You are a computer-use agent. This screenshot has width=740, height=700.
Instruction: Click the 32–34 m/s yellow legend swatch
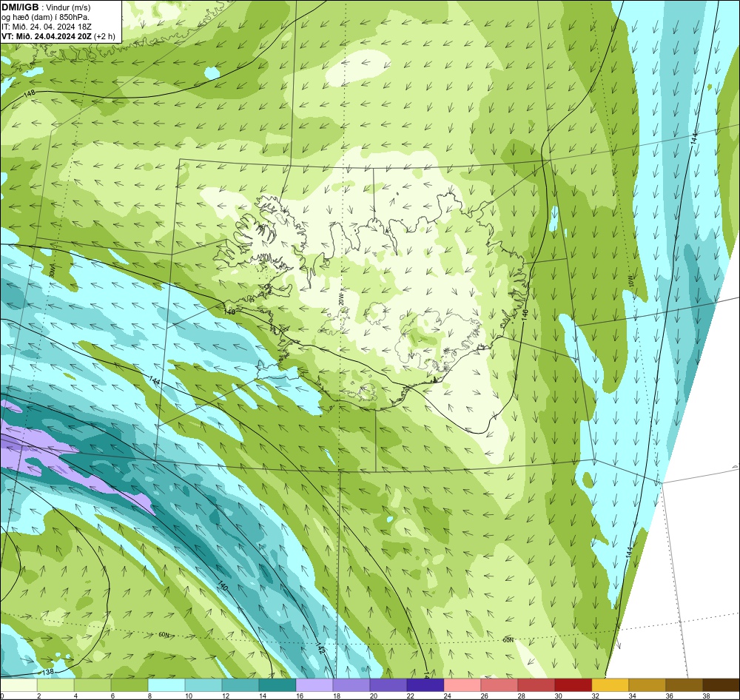[x=610, y=685]
